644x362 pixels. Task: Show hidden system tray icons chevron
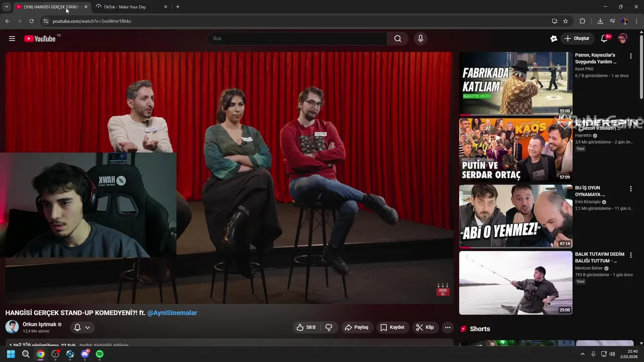583,354
